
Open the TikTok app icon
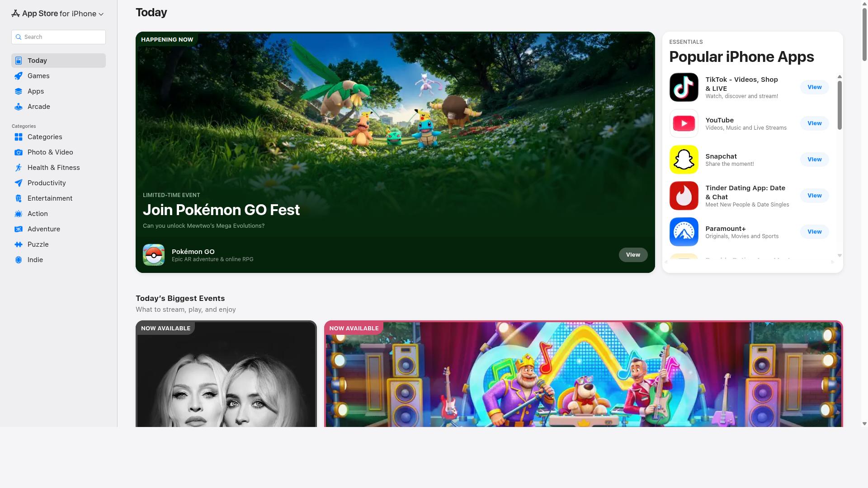(684, 87)
